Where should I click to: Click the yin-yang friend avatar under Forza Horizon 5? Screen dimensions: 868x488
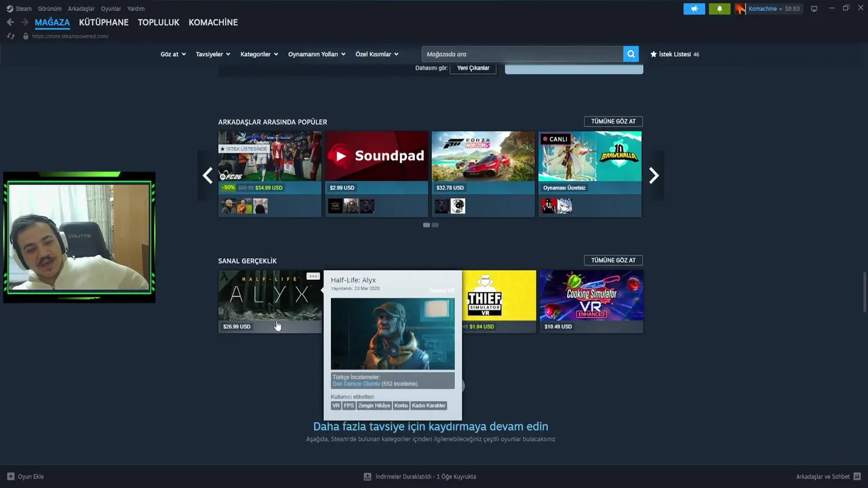coord(458,206)
